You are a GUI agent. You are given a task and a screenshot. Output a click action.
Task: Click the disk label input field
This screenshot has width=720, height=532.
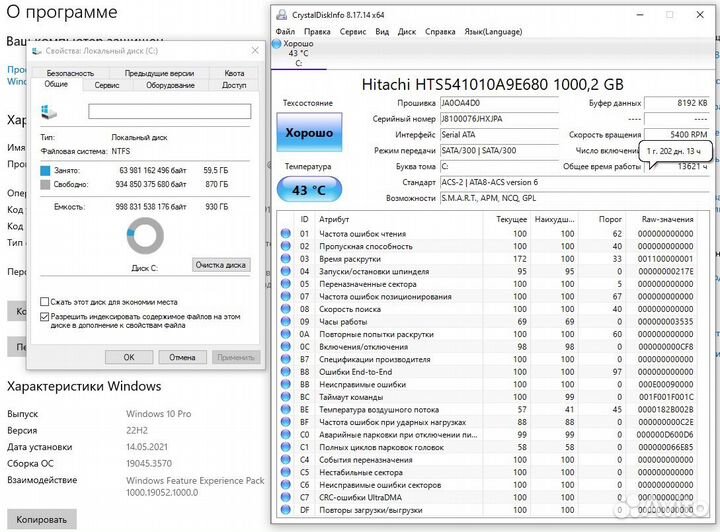click(x=169, y=111)
